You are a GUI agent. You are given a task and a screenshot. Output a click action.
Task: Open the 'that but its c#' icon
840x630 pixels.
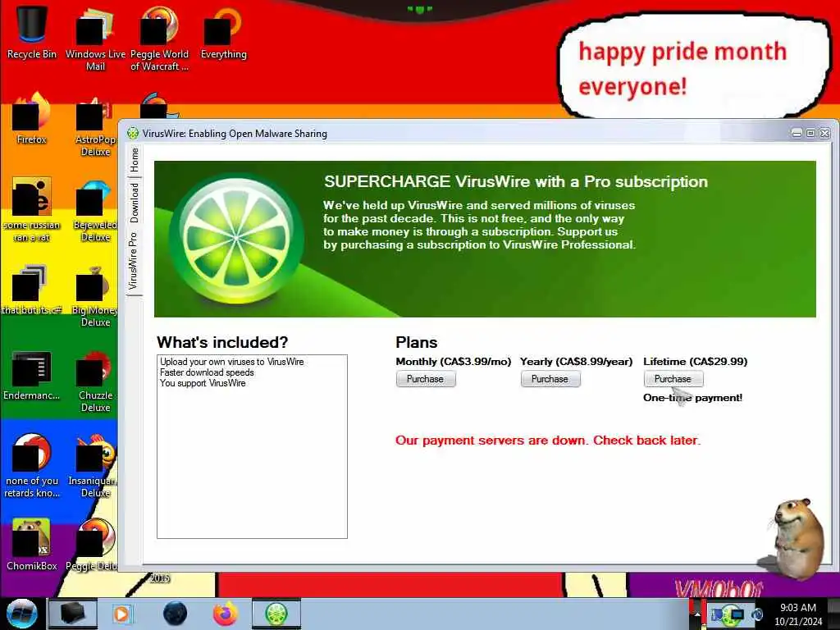(x=32, y=290)
